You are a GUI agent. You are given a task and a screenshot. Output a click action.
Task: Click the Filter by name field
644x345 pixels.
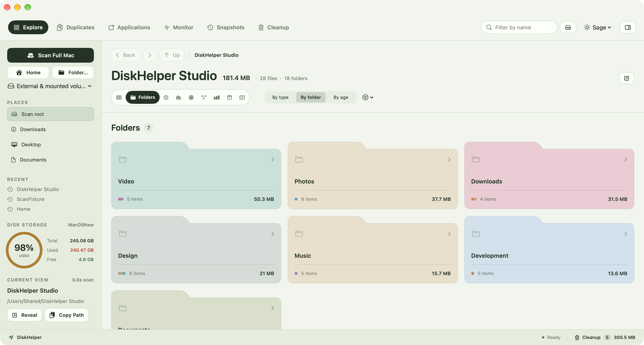519,27
